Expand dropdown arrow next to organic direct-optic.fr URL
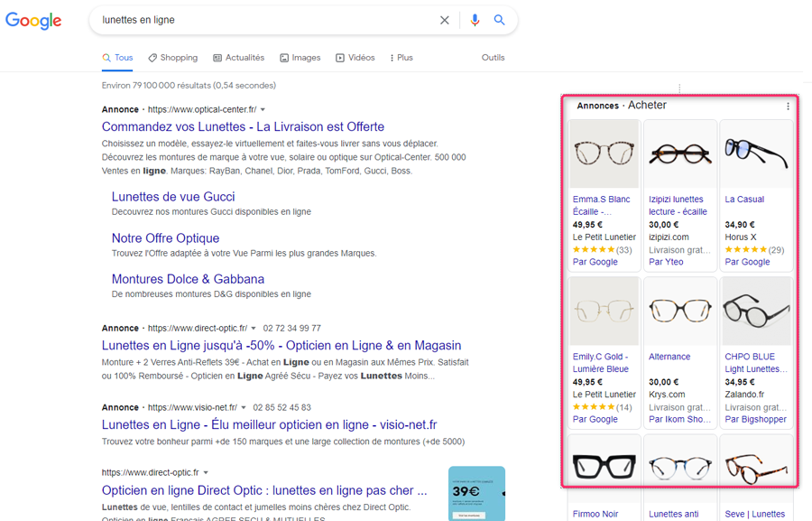The width and height of the screenshot is (812, 521). coord(206,473)
